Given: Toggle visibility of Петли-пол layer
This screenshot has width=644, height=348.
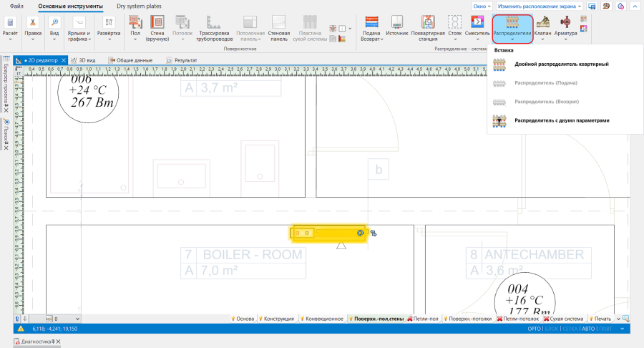Looking at the screenshot, I should coord(410,319).
